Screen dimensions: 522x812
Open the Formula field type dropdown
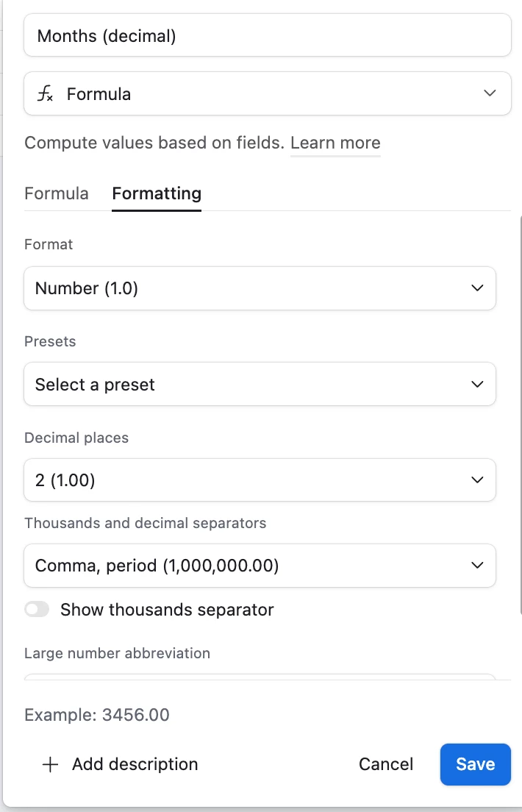pyautogui.click(x=267, y=93)
